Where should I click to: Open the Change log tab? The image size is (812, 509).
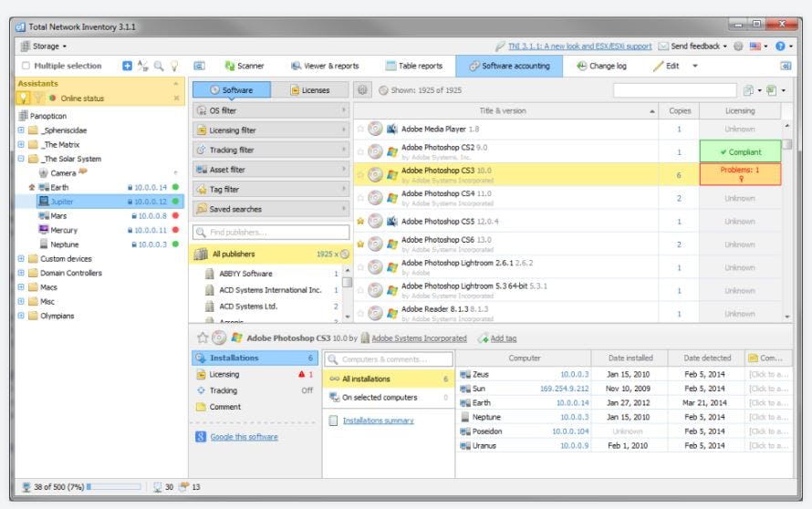click(x=602, y=66)
